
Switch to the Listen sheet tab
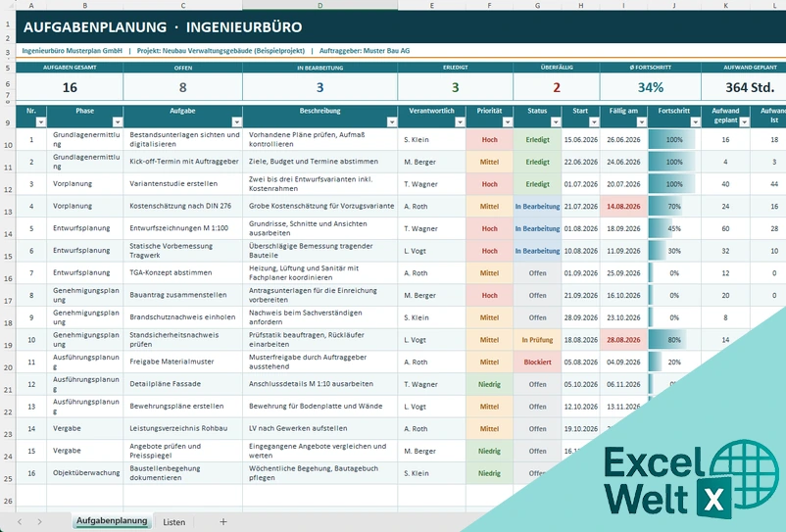[x=173, y=522]
